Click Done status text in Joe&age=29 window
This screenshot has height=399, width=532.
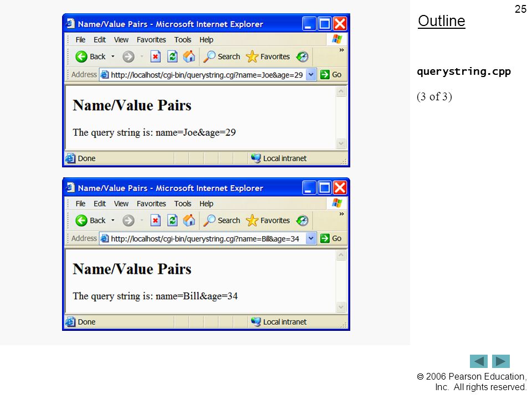(86, 158)
